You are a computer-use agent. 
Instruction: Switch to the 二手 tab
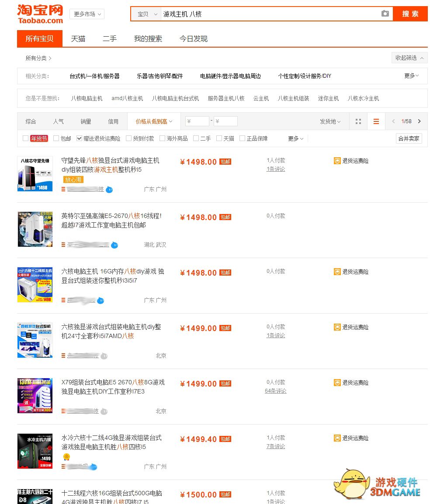tap(109, 39)
